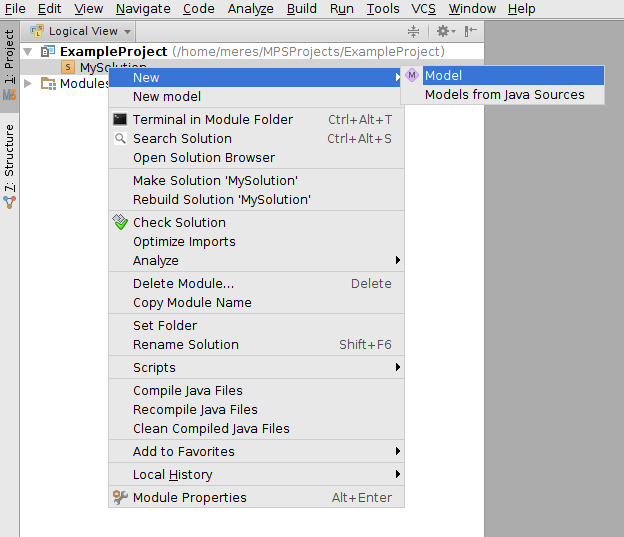Choose Open Solution Browser
Viewport: 624px width, 537px height.
256,158
